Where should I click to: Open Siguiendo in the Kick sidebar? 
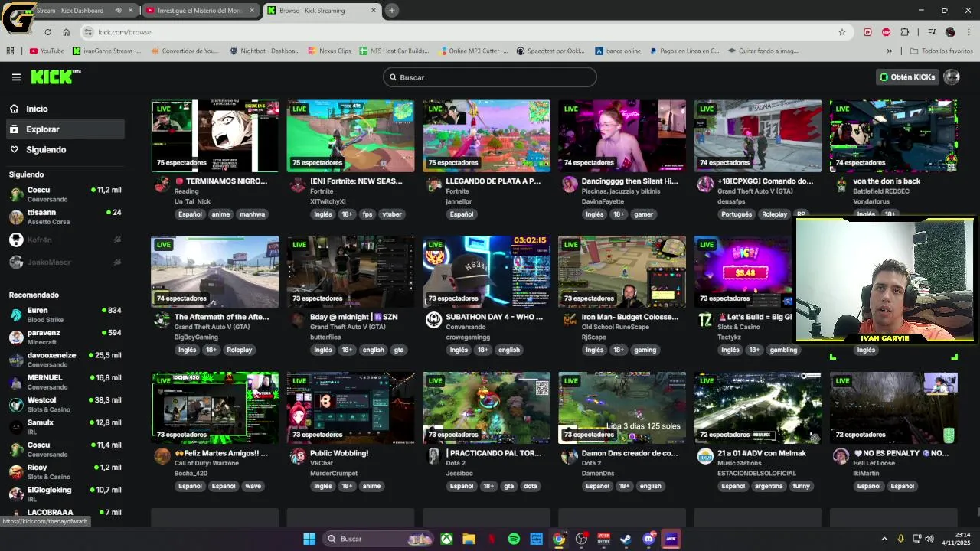point(64,150)
